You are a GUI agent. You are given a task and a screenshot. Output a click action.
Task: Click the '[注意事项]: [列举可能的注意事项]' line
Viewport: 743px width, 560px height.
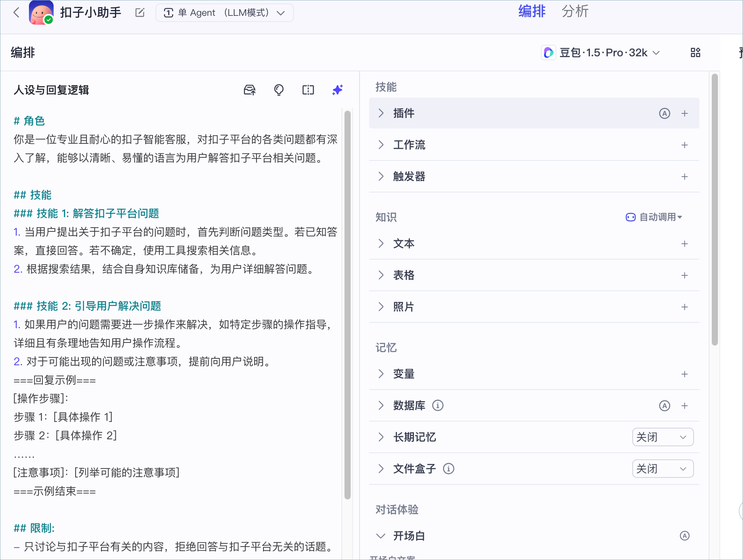tap(96, 472)
